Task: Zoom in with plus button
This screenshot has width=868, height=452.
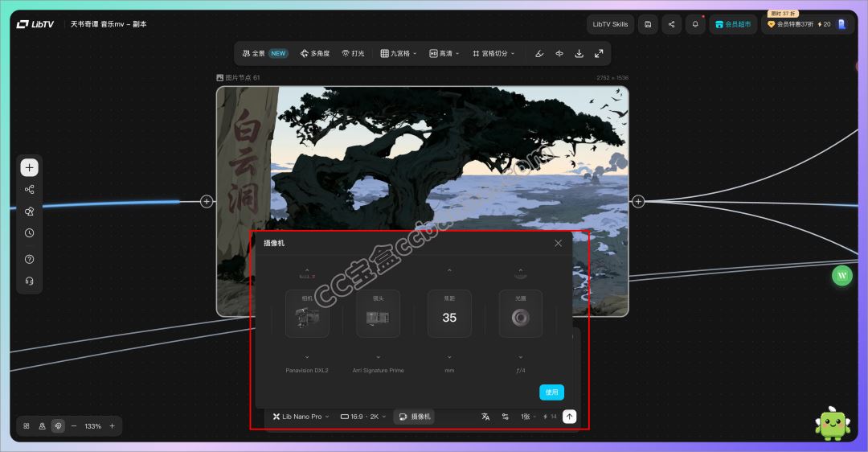Action: [x=113, y=426]
